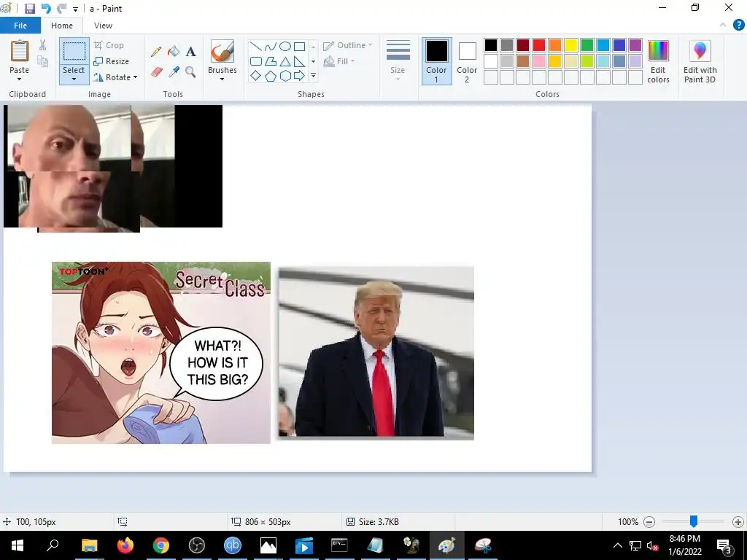Choose the Pentagon shape
The width and height of the screenshot is (747, 560).
click(271, 76)
